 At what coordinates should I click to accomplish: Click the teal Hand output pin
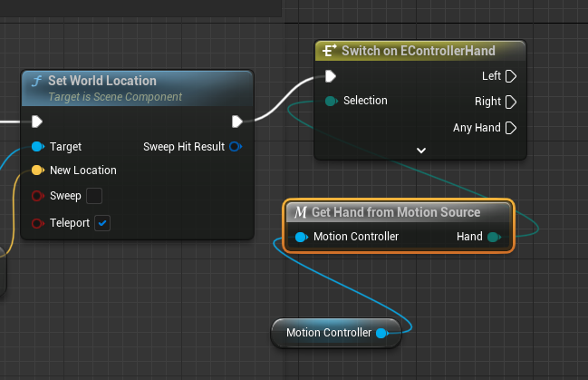click(x=494, y=237)
